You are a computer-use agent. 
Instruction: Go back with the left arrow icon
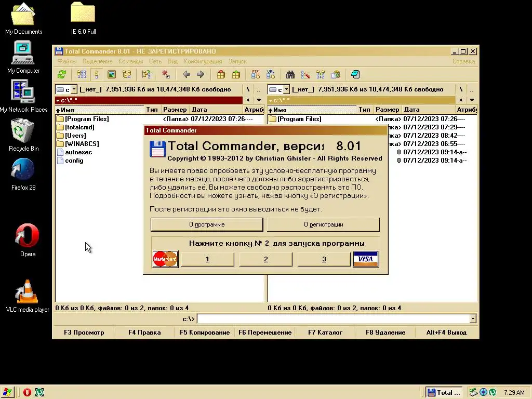coord(186,74)
